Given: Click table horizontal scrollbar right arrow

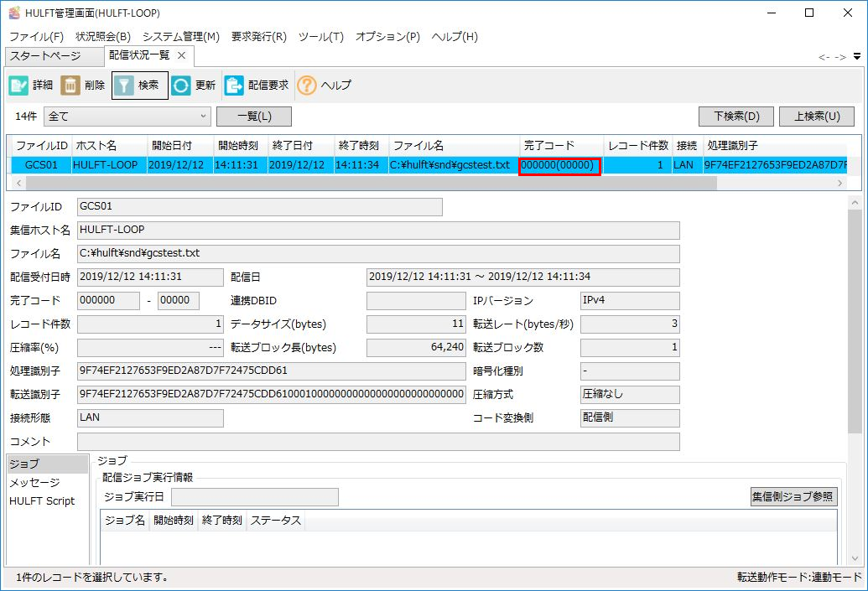Looking at the screenshot, I should pos(840,183).
